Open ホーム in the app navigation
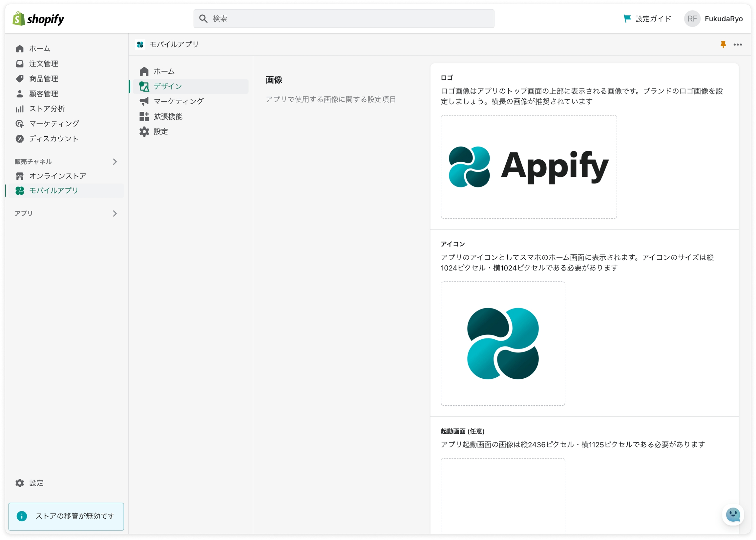756x540 pixels. pos(164,71)
